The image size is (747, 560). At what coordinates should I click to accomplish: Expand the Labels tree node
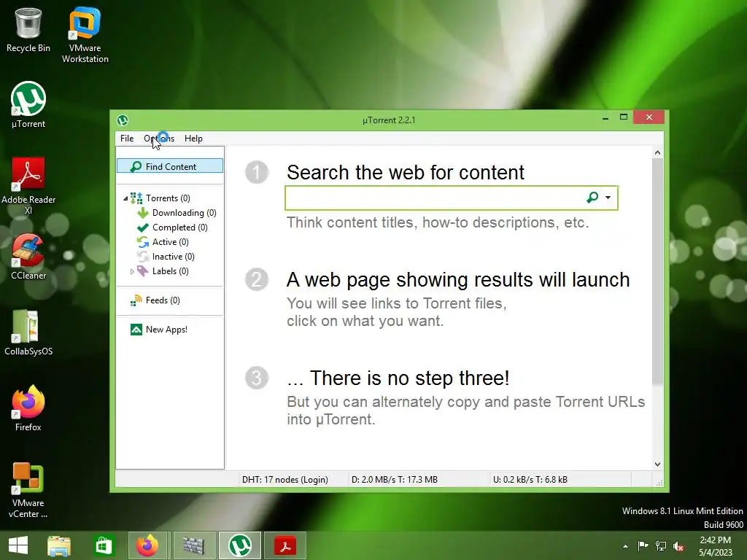[132, 271]
